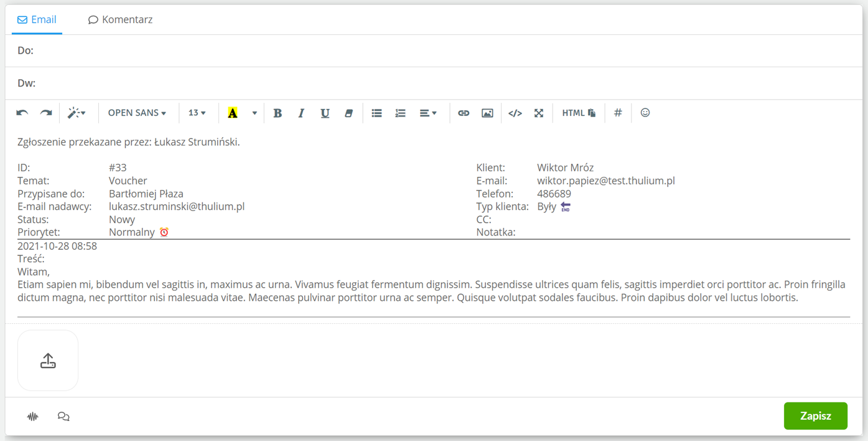Save with the Zapisz button
Viewport: 868px width, 441px height.
point(816,416)
